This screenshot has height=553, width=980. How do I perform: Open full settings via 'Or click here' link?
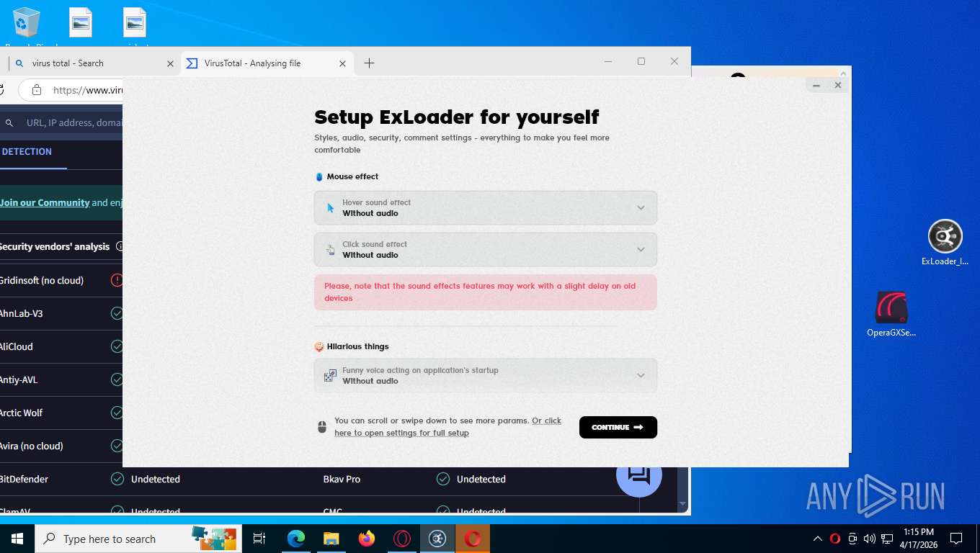pos(447,427)
